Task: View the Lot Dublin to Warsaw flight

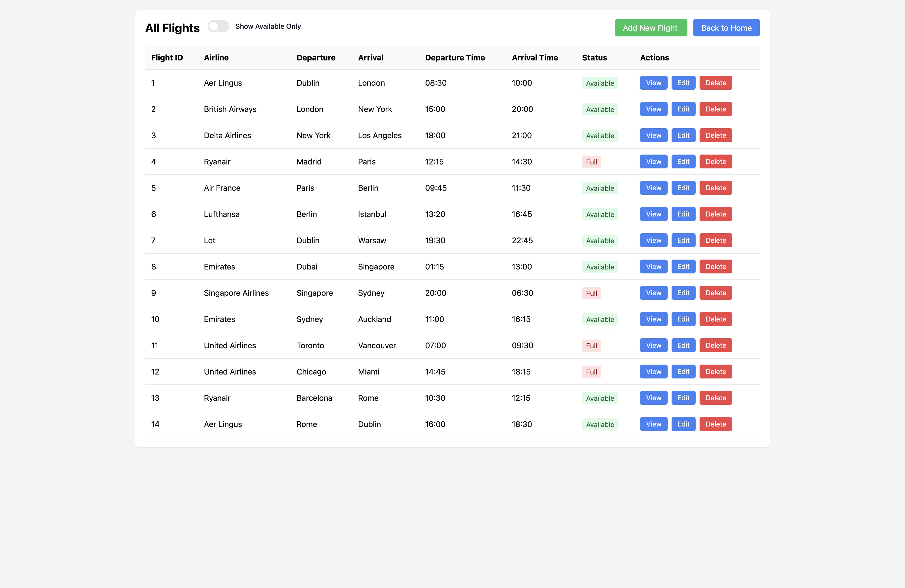Action: (653, 240)
